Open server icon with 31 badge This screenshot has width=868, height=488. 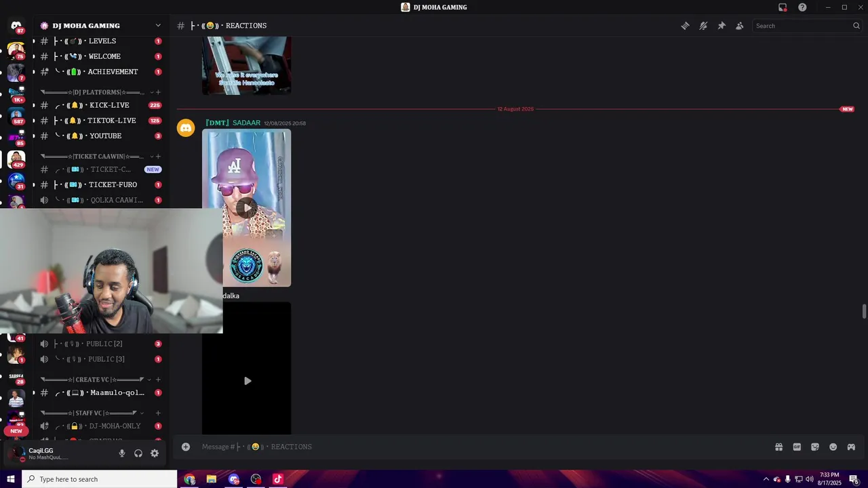(16, 180)
